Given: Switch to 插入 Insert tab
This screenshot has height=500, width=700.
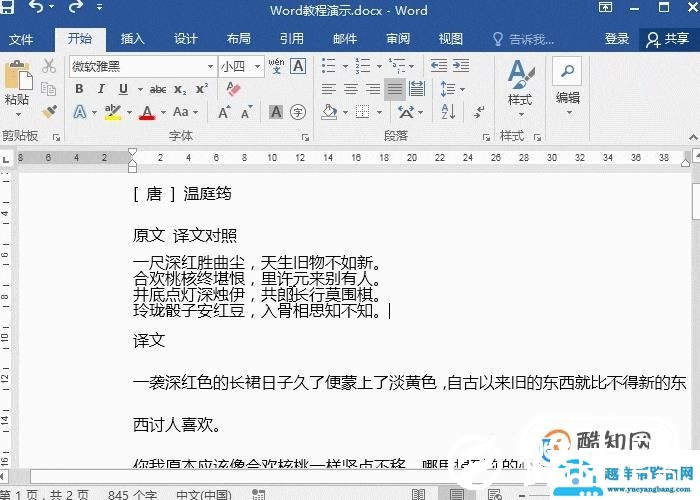Looking at the screenshot, I should [x=133, y=39].
